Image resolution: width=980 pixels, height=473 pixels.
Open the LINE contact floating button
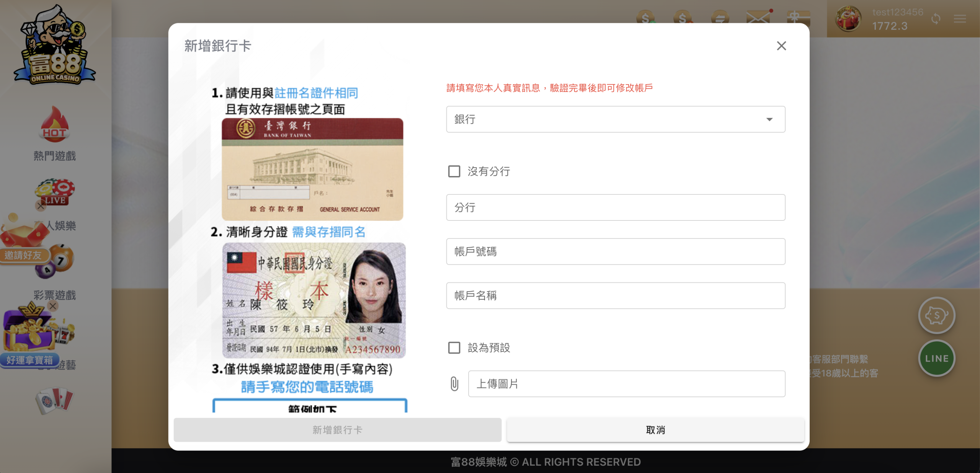tap(936, 359)
